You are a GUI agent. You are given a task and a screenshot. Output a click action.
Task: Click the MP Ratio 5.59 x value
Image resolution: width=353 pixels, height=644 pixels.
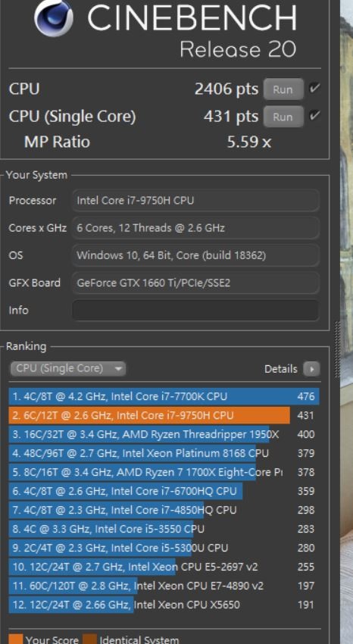point(248,142)
